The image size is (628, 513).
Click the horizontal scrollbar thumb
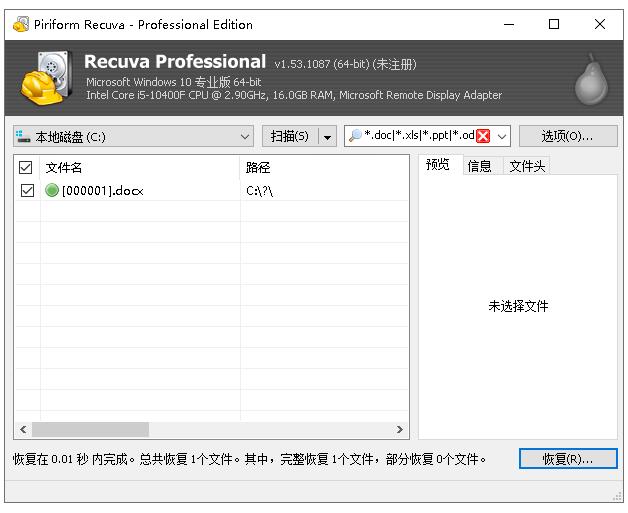91,430
